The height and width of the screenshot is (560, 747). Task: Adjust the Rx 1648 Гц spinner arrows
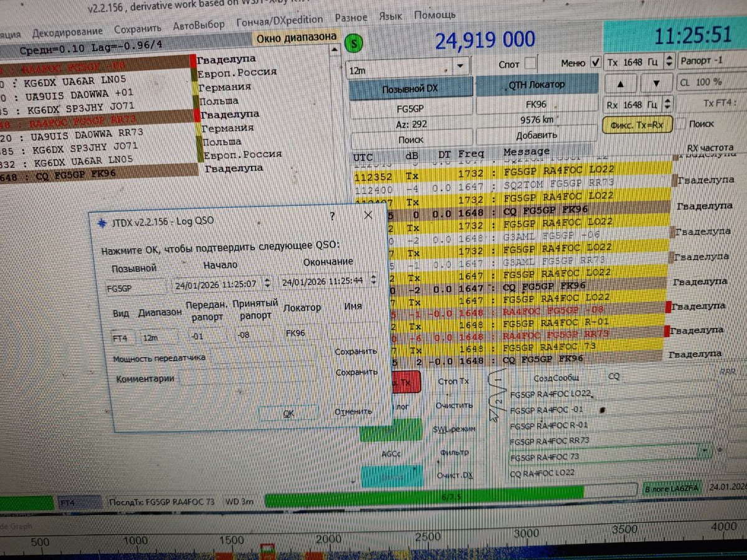tap(669, 104)
